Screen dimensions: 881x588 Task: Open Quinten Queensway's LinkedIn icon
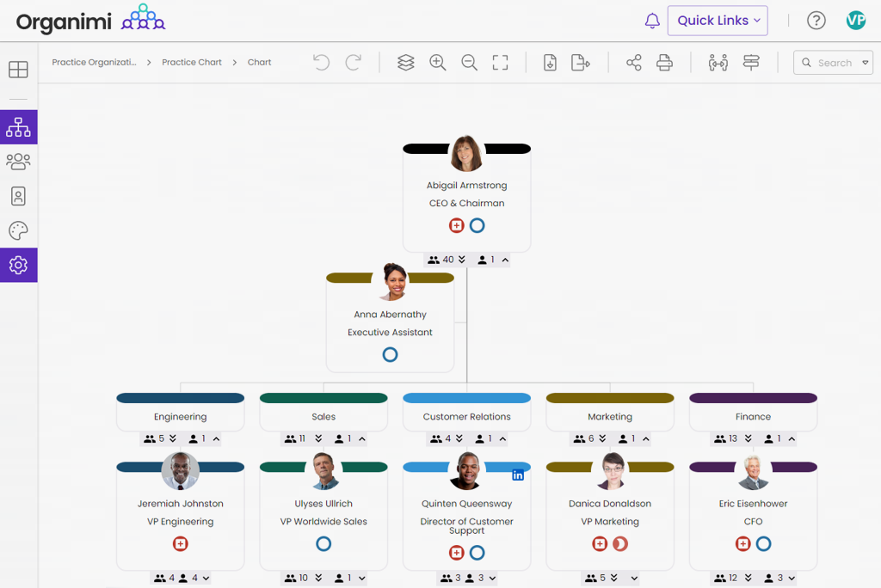pyautogui.click(x=517, y=475)
